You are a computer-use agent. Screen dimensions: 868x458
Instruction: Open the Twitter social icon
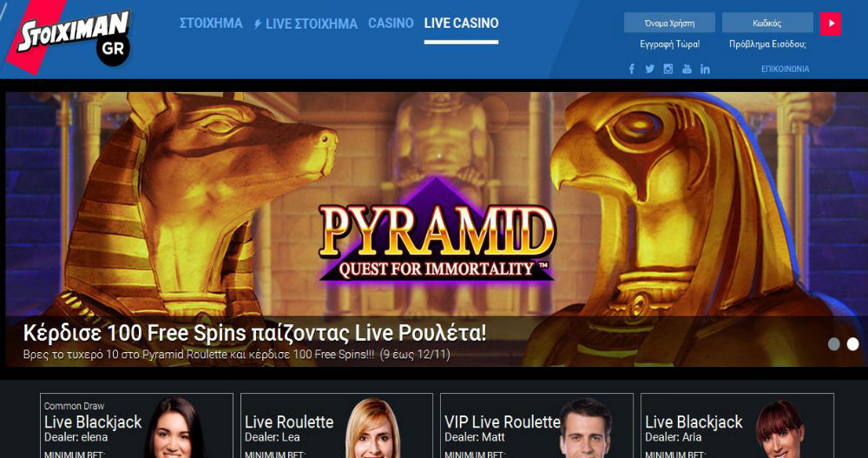650,69
